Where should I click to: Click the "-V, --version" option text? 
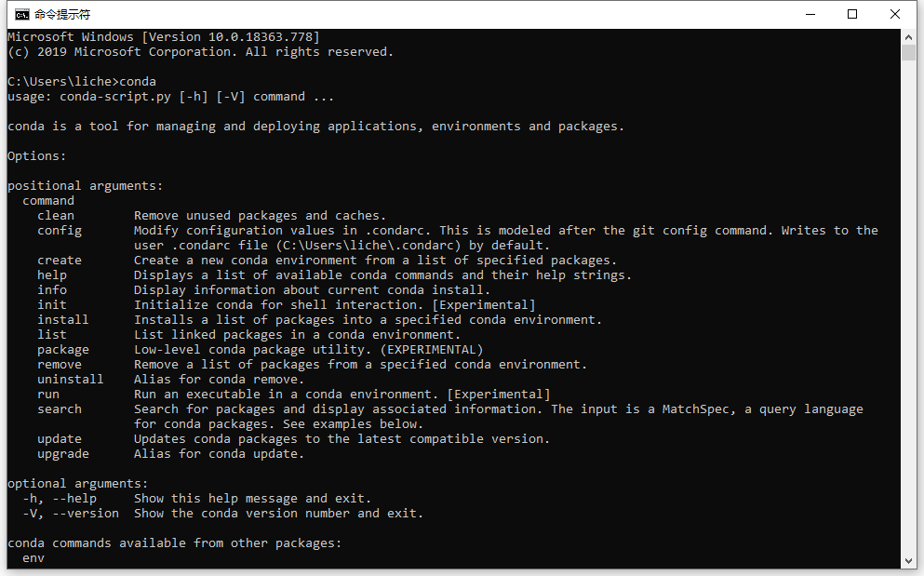pyautogui.click(x=71, y=514)
